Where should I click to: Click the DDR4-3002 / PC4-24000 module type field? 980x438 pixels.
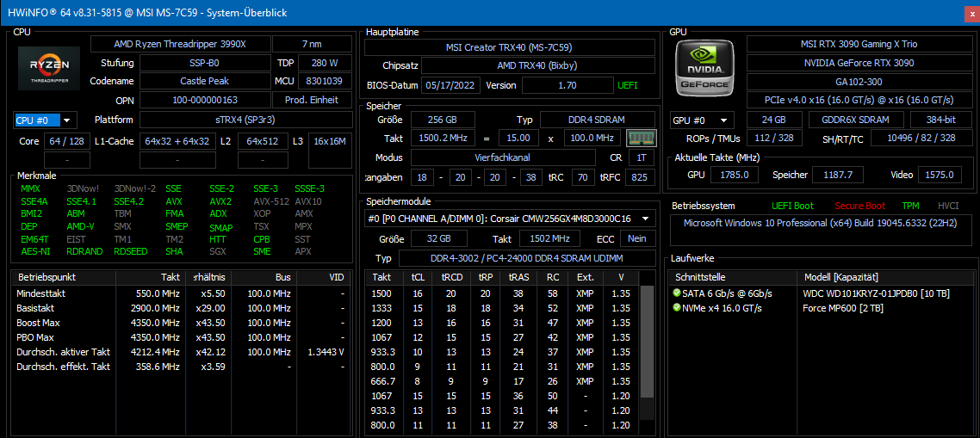click(527, 259)
